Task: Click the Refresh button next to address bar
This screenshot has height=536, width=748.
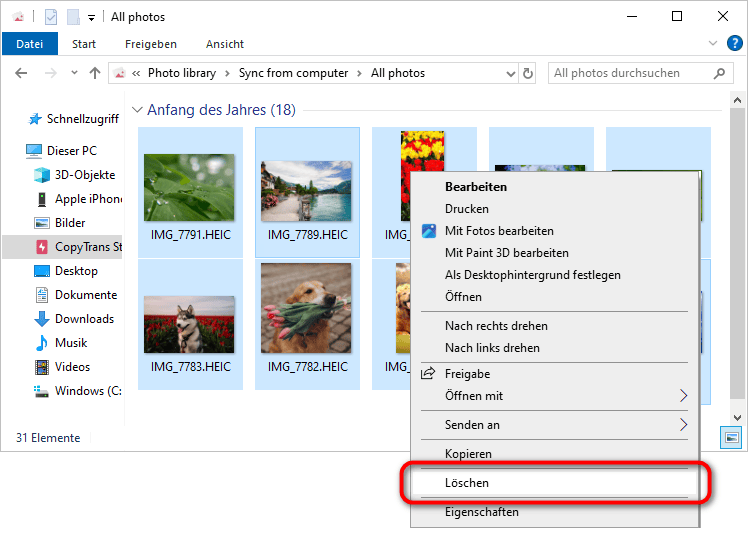Action: (528, 73)
